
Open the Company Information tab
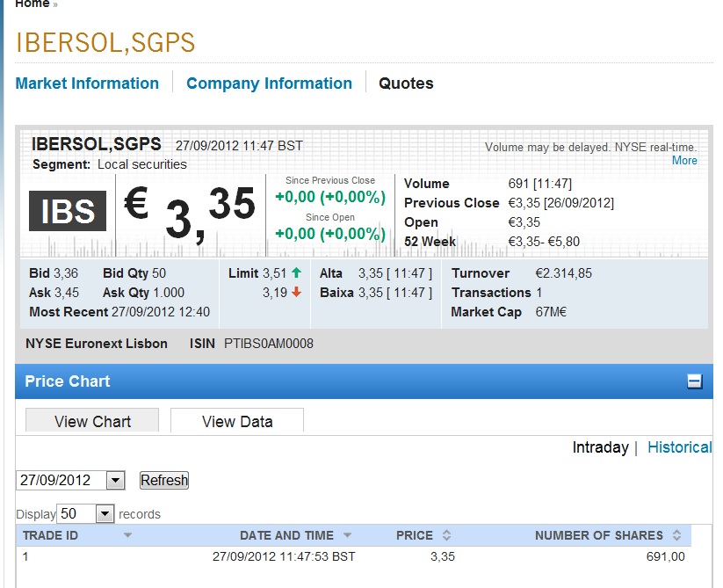(270, 83)
